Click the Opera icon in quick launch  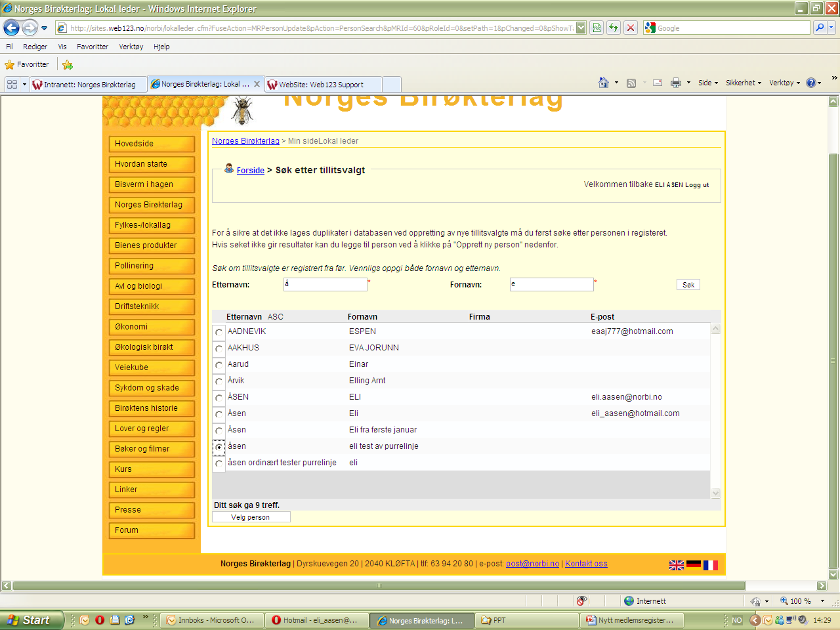100,619
